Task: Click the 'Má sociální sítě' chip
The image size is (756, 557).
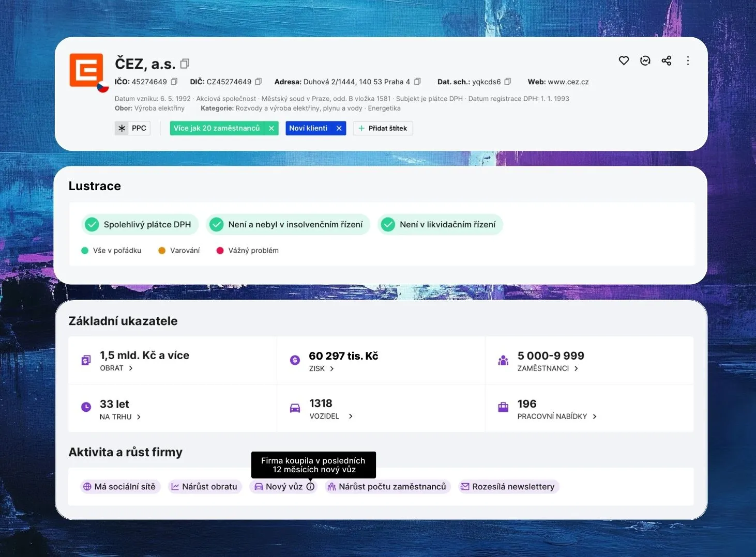Action: [120, 487]
